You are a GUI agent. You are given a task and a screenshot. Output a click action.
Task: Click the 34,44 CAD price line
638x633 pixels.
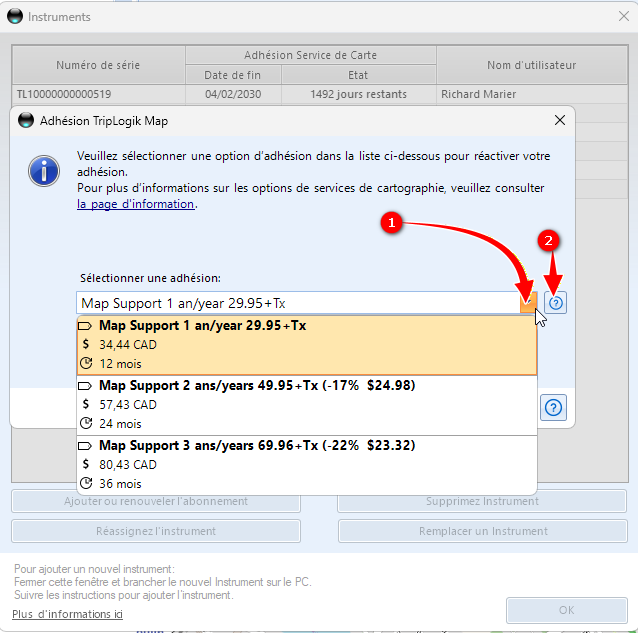(128, 345)
